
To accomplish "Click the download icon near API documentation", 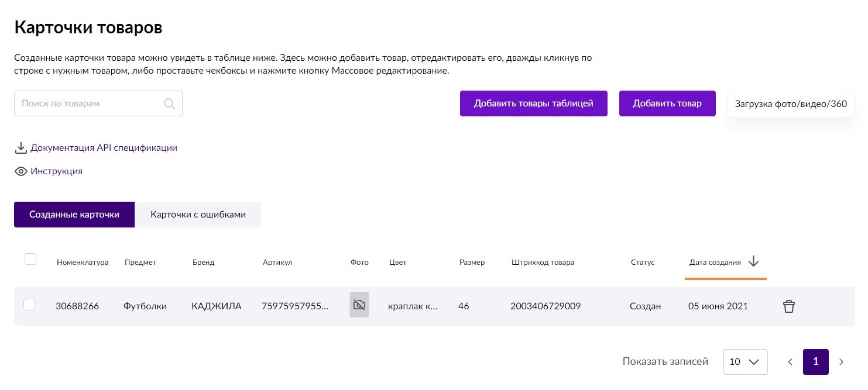I will click(21, 148).
